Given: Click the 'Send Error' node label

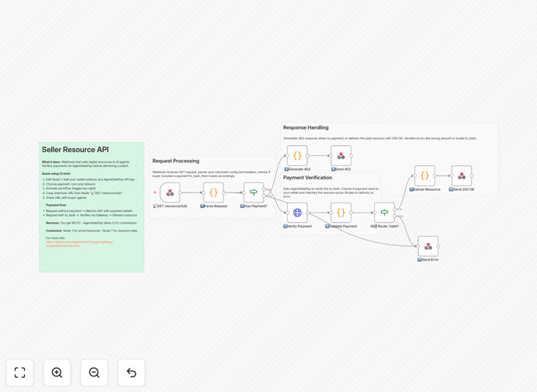Looking at the screenshot, I should point(430,260).
